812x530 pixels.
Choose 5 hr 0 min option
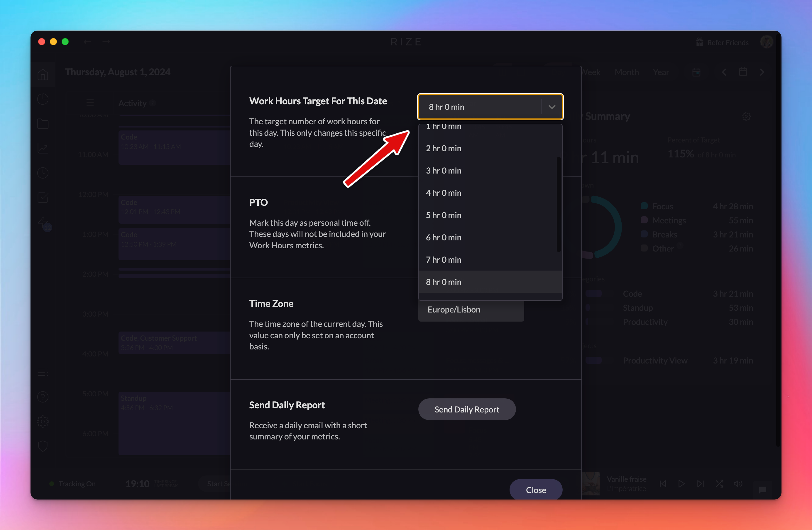490,215
